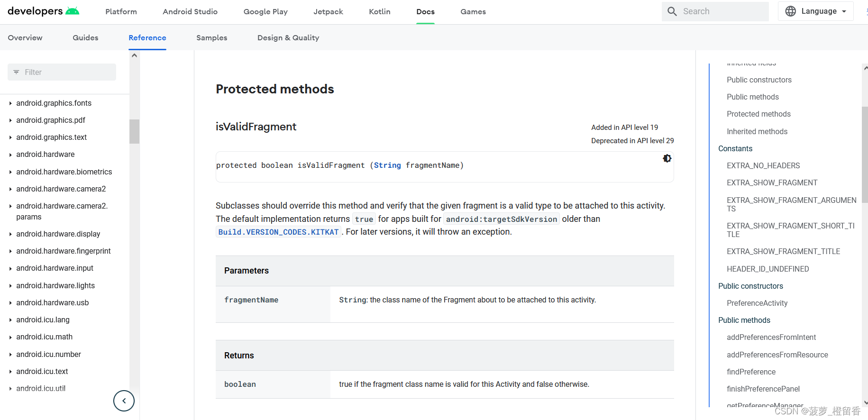
Task: Click the search magnifier icon
Action: 672,11
